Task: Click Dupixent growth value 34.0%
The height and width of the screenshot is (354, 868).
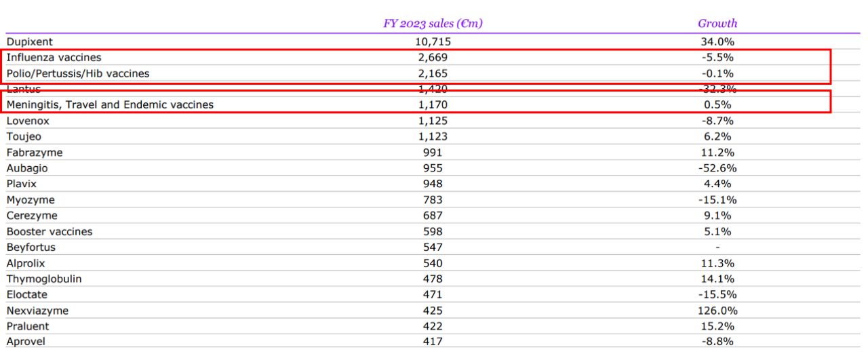Action: tap(717, 42)
